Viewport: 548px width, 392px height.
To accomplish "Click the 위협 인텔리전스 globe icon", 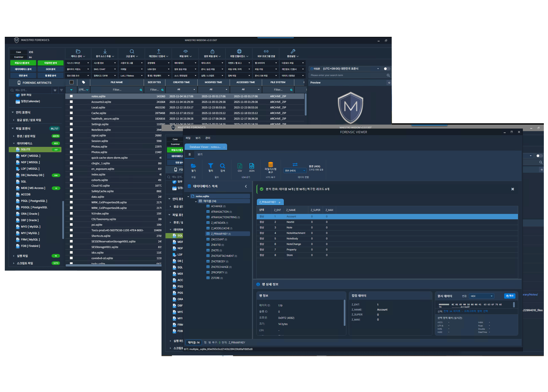I will pyautogui.click(x=239, y=51).
